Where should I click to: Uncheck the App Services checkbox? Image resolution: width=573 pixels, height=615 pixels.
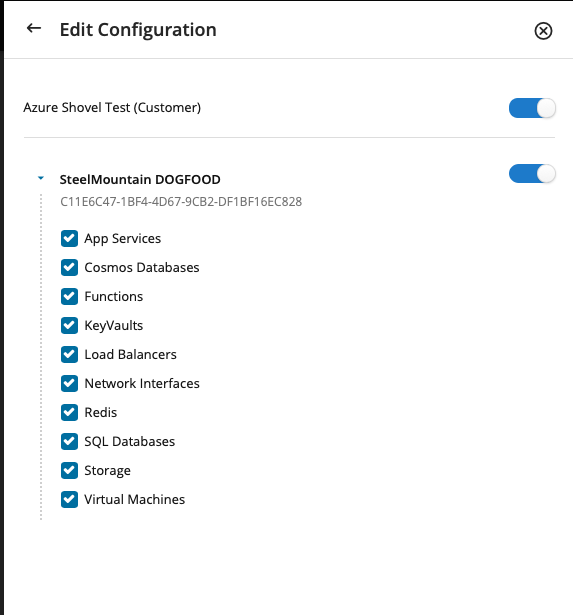tap(69, 238)
